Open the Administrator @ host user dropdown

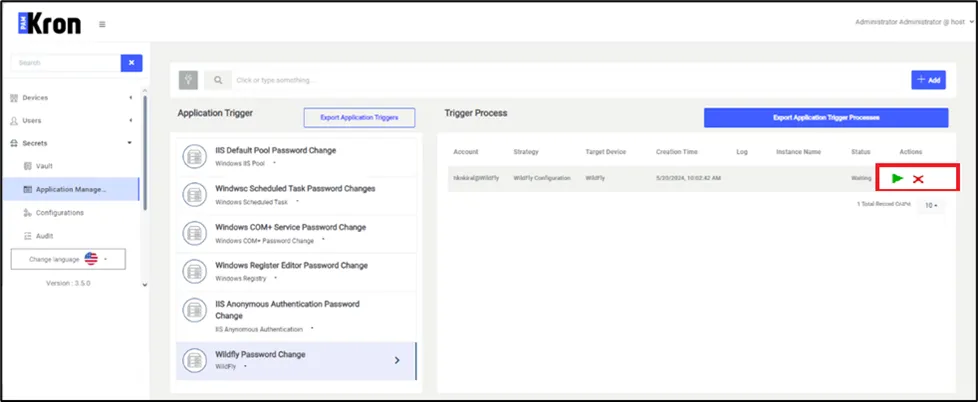[x=914, y=22]
